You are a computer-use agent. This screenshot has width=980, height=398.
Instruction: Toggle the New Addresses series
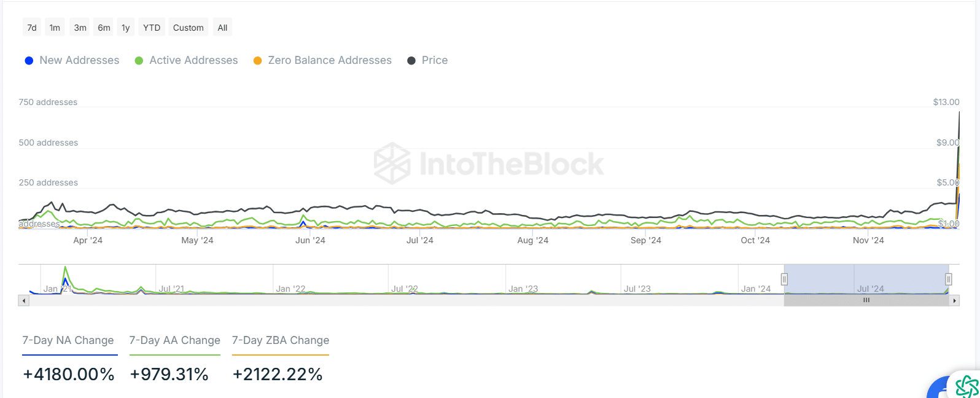pos(72,60)
